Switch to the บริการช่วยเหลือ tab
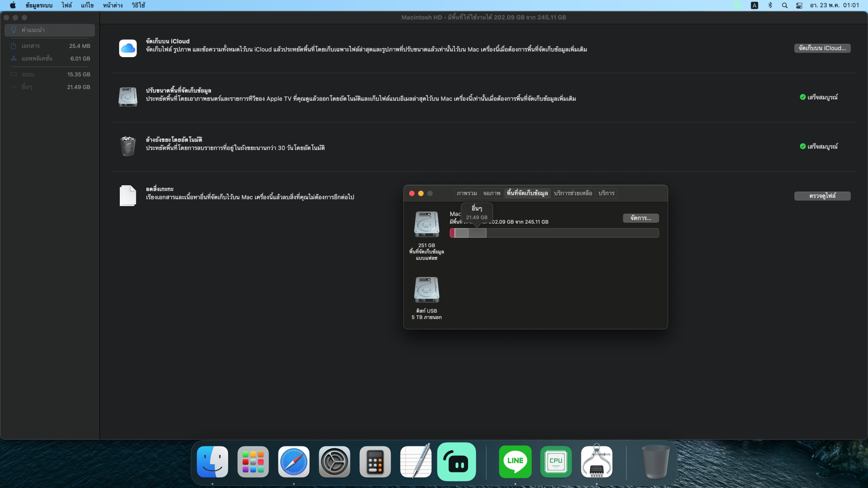The width and height of the screenshot is (868, 488). pos(573,193)
